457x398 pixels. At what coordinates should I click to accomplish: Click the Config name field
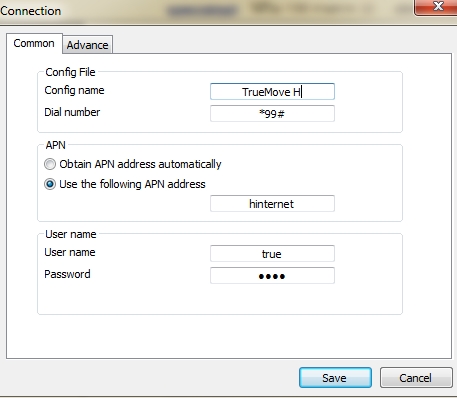272,91
